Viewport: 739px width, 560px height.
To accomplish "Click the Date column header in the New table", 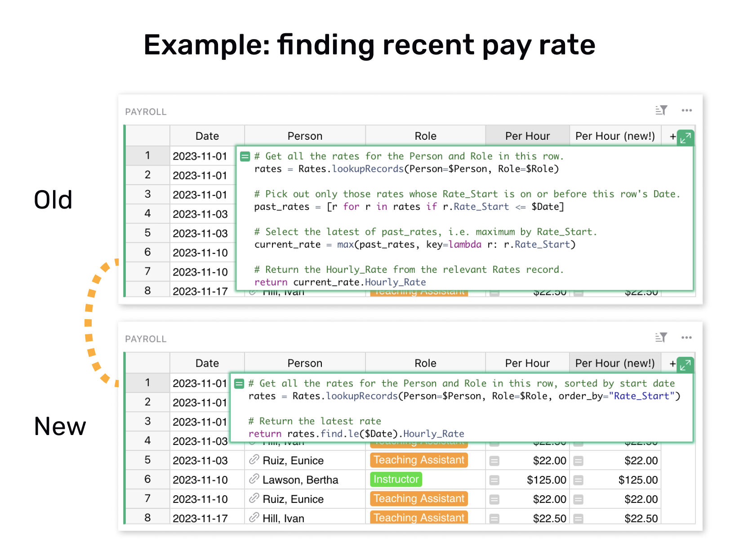I will point(207,363).
